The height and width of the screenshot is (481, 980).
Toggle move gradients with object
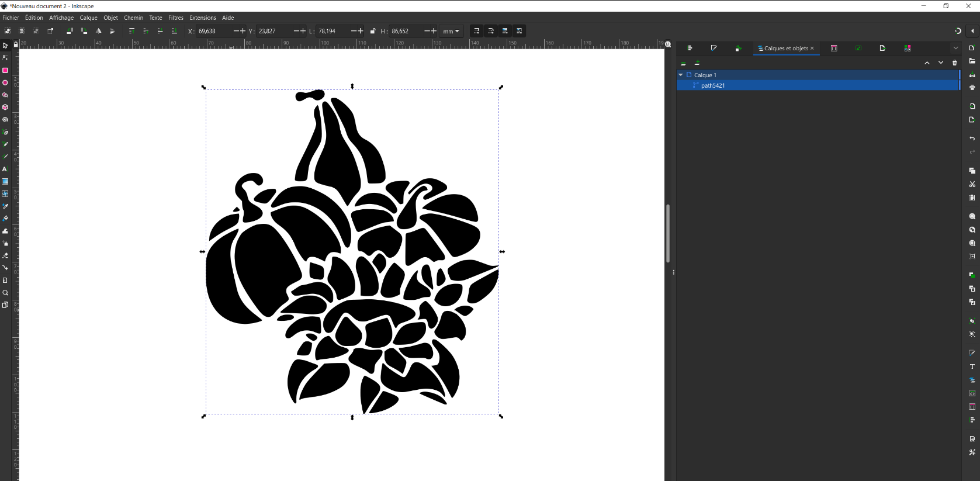click(505, 31)
